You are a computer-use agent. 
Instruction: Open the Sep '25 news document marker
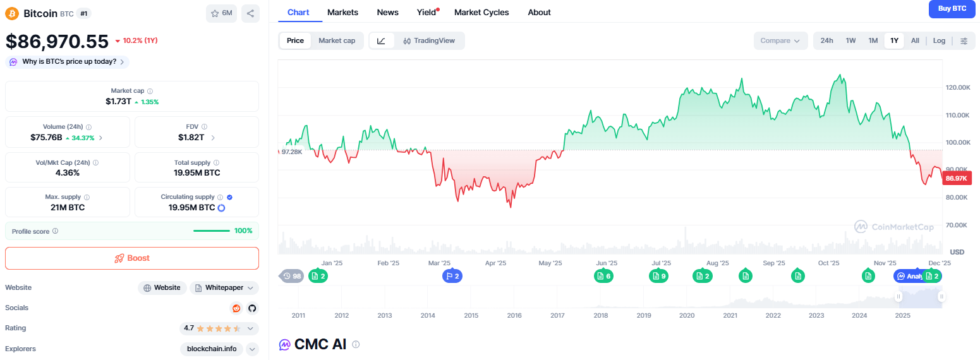[x=799, y=276]
